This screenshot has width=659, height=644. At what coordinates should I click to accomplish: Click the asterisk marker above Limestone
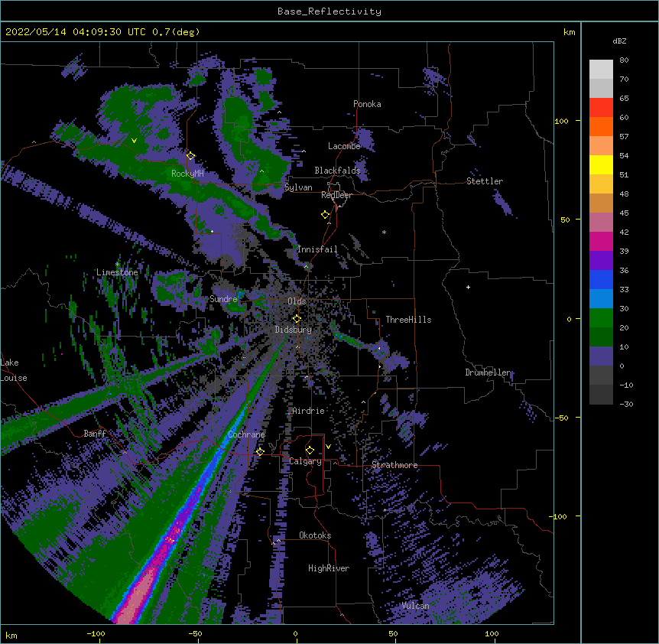pyautogui.click(x=117, y=265)
